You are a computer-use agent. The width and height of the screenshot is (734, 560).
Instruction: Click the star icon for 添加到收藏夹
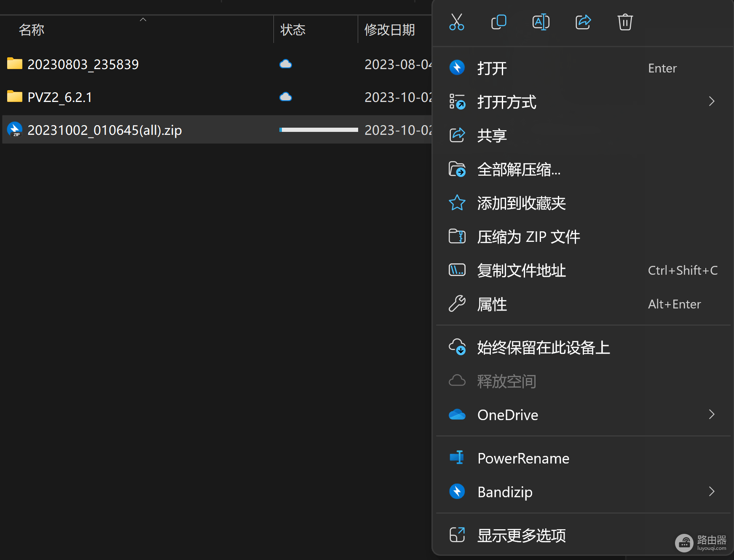[457, 203]
